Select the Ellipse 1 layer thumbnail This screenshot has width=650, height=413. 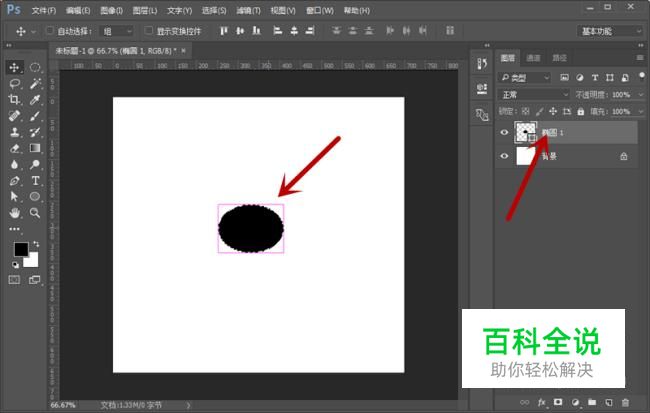526,133
